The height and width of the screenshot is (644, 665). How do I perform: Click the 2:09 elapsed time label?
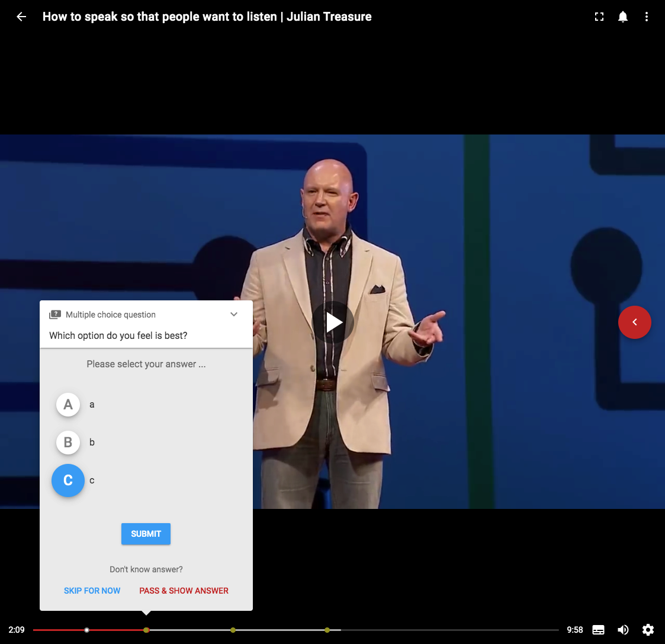coord(17,630)
